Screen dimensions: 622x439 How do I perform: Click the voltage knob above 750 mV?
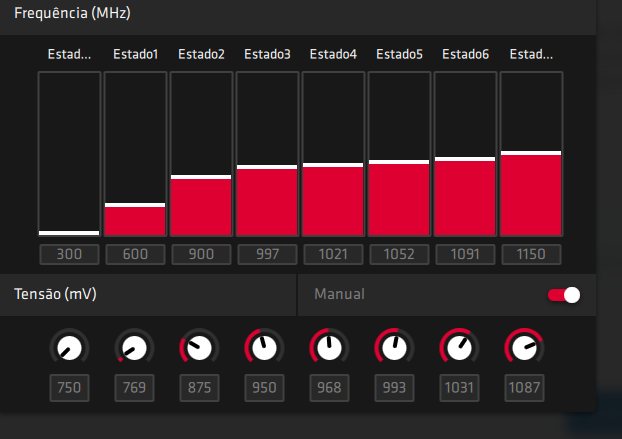pos(69,348)
